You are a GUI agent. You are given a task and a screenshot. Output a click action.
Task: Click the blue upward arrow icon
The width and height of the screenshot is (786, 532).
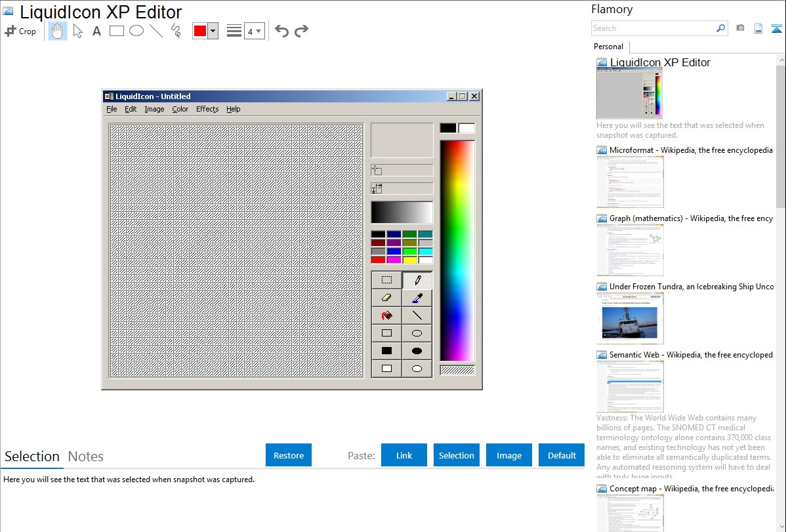click(x=776, y=29)
